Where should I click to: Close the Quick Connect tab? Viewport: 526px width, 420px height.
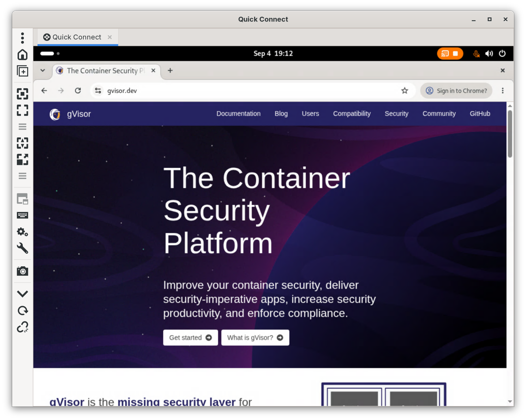tap(110, 37)
